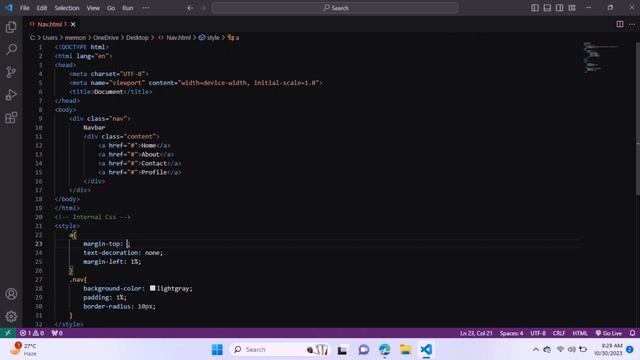Close the Nav.html editor tab

pyautogui.click(x=73, y=24)
